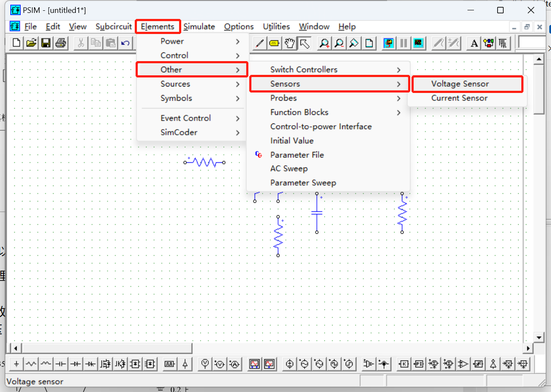Select the Parameter Sweep menu entry
The height and width of the screenshot is (392, 551).
click(328, 183)
